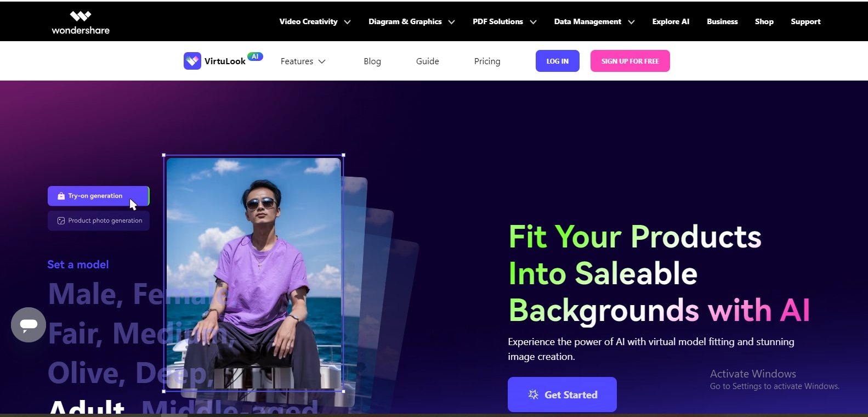Open Explore AI in top navigation
The height and width of the screenshot is (417, 868).
671,22
